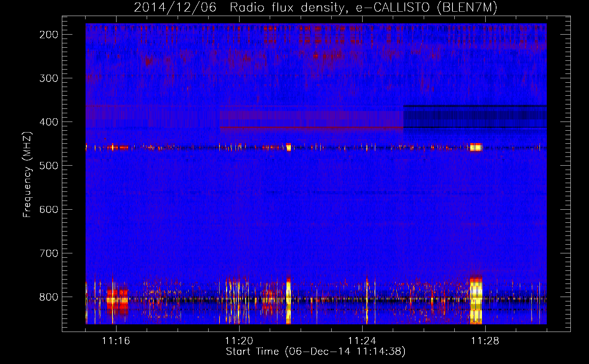Click the bright yellow burst near 11:28 at 800 MHz
Image resolution: width=589 pixels, height=364 pixels.
pyautogui.click(x=476, y=301)
